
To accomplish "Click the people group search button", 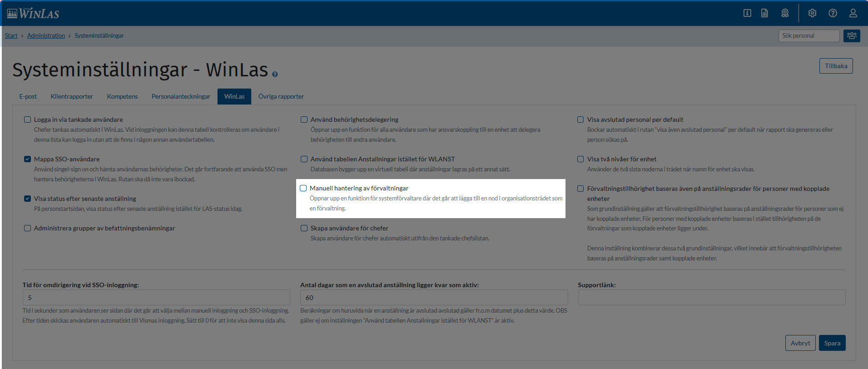I will pos(852,36).
